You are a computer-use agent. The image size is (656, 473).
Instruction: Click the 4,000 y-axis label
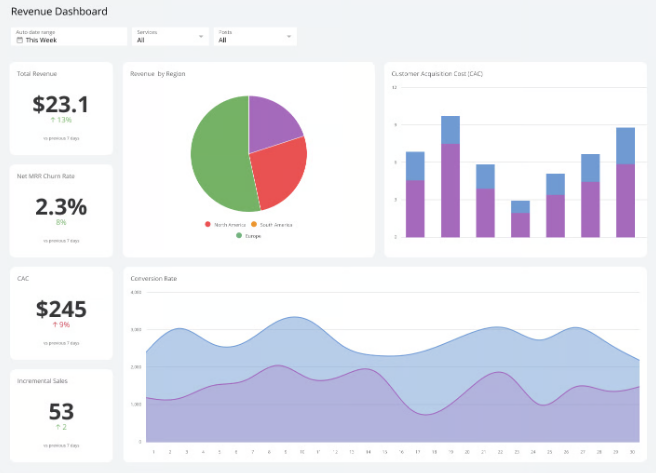136,292
